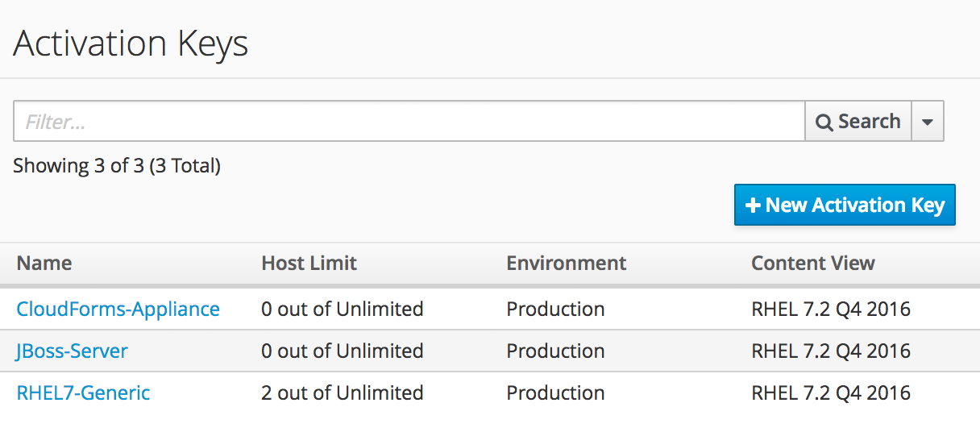Open the RHEL7-Generic activation key
This screenshot has width=980, height=432.
point(83,393)
